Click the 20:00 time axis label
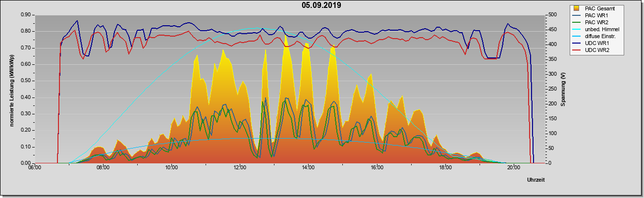 point(514,167)
